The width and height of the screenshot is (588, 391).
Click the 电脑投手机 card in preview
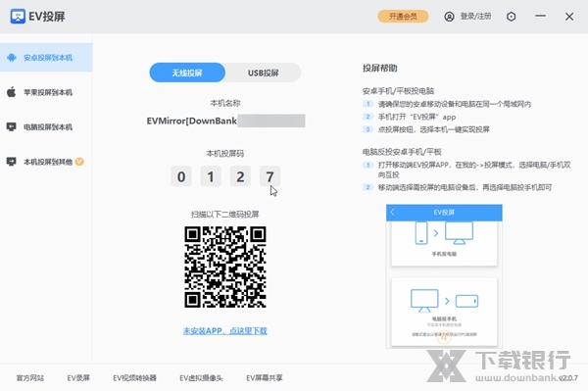(x=444, y=312)
